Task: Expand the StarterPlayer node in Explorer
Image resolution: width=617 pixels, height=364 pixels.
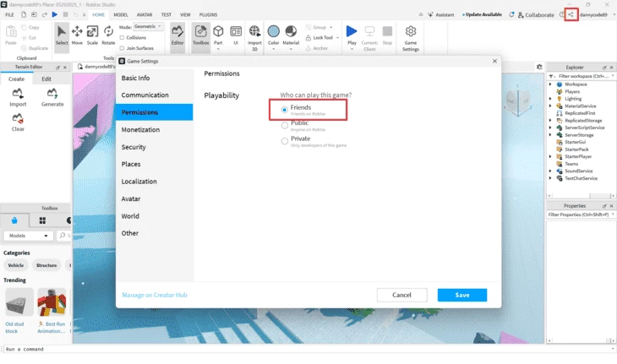Action: (550, 156)
